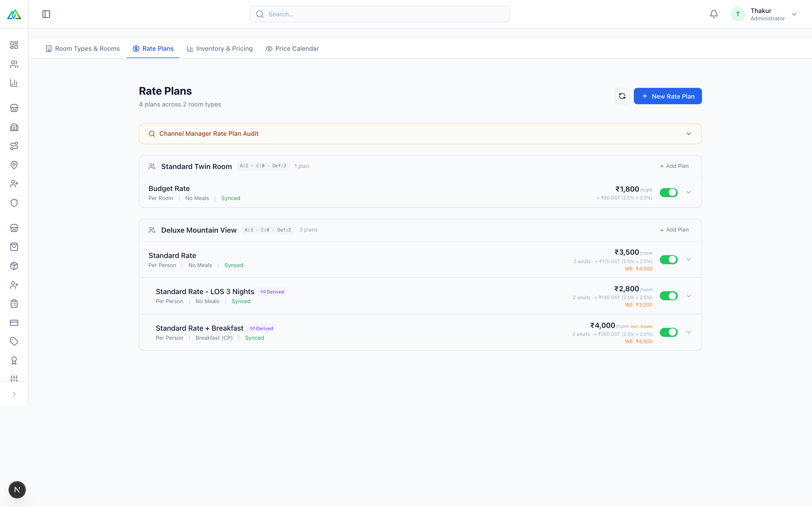Add Plan to Deluxe Mountain View
The image size is (812, 507).
pos(674,230)
